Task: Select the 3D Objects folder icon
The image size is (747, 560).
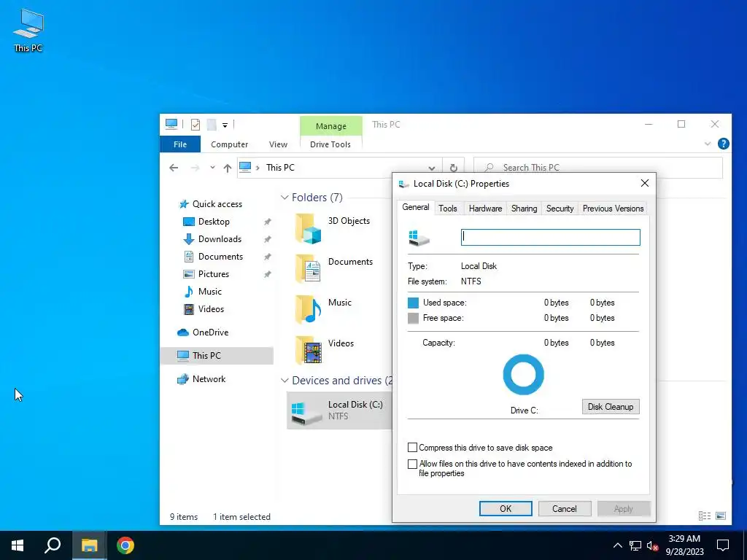Action: (308, 228)
